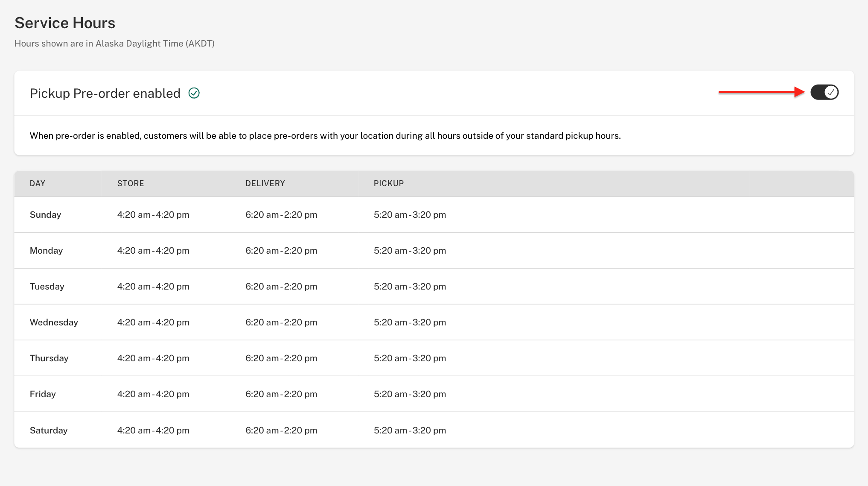
Task: Click Saturday store hours cell
Action: (x=153, y=430)
